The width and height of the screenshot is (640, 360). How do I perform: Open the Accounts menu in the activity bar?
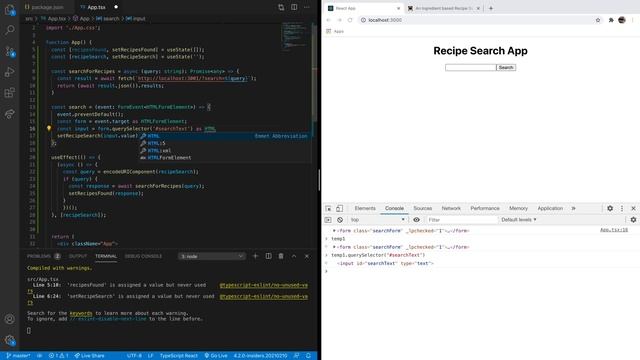[x=9, y=319]
